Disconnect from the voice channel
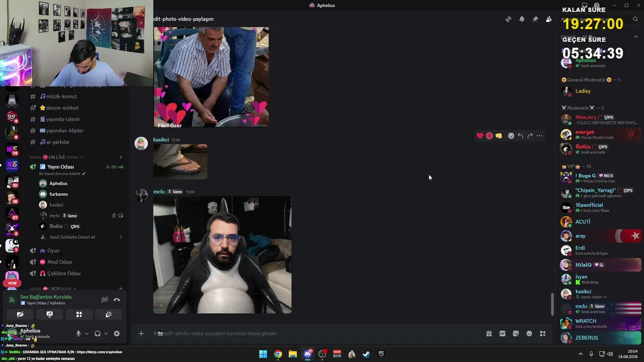Image resolution: width=644 pixels, height=362 pixels. tap(117, 300)
